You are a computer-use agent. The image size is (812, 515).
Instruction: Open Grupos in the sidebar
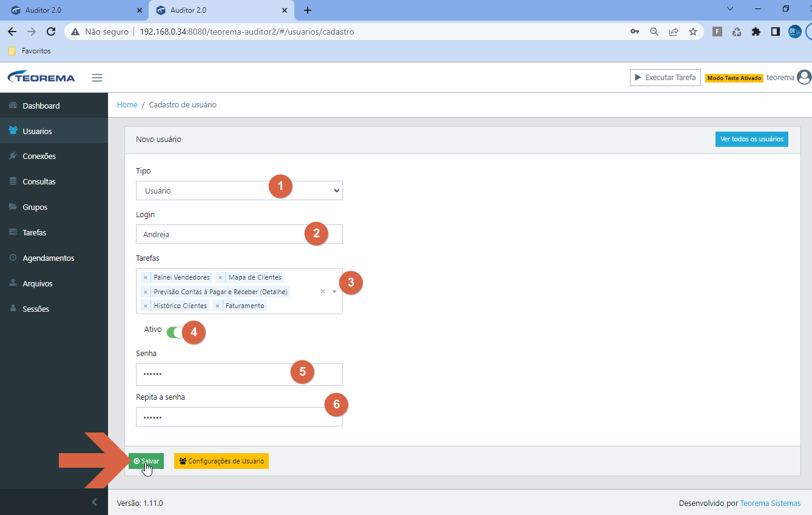coord(54,207)
